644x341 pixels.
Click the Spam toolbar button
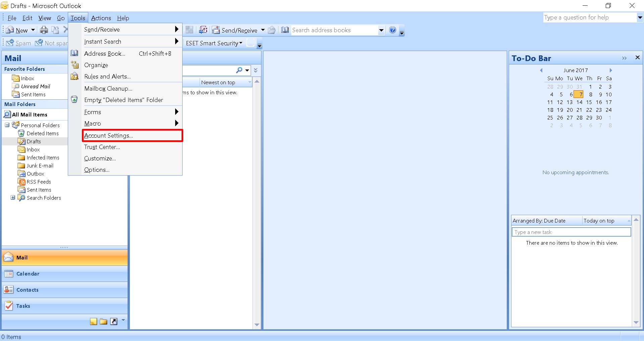[x=18, y=43]
